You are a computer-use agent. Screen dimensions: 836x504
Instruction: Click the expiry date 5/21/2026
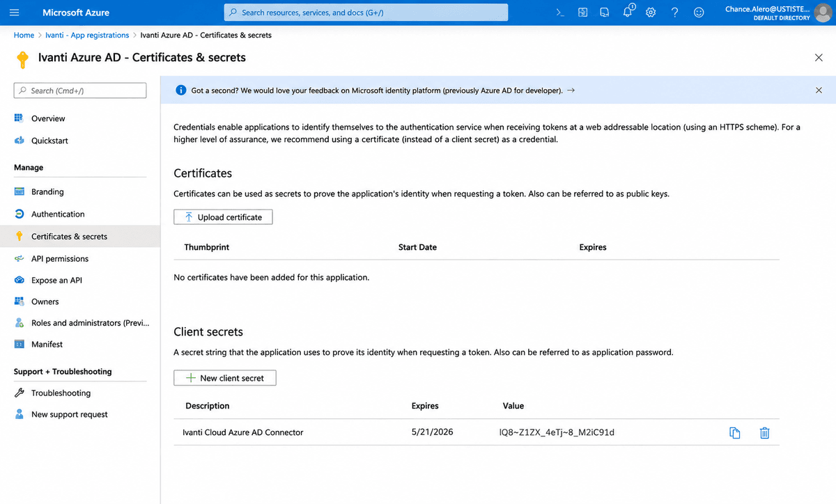432,432
